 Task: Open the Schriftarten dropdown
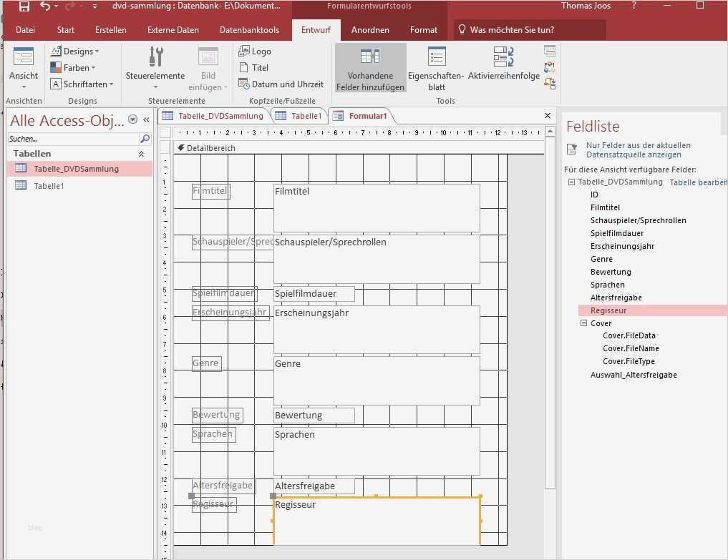[80, 84]
